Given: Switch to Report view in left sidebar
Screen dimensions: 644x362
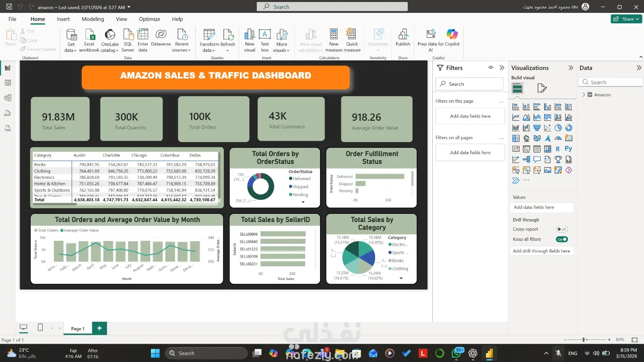Looking at the screenshot, I should [x=8, y=68].
